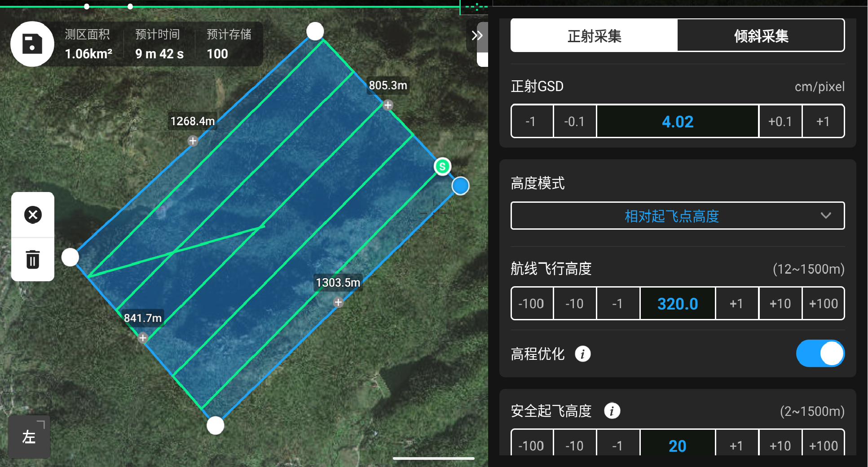
Task: Increase 航线飞行高度 by 100
Action: 823,304
